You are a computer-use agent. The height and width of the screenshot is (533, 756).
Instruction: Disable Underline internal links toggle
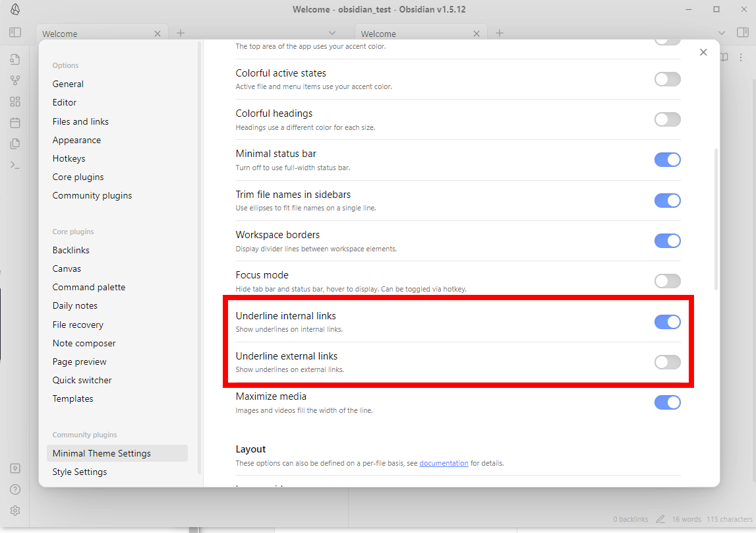pos(667,322)
